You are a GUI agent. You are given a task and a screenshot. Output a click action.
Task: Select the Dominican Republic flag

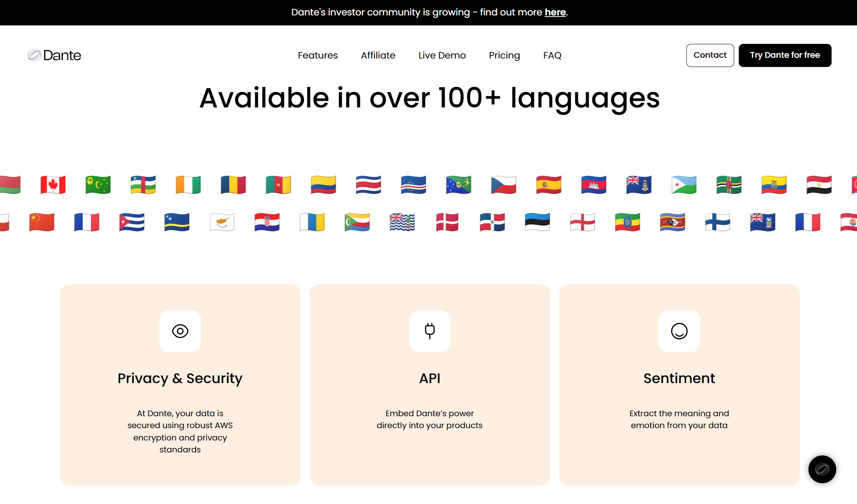point(493,222)
